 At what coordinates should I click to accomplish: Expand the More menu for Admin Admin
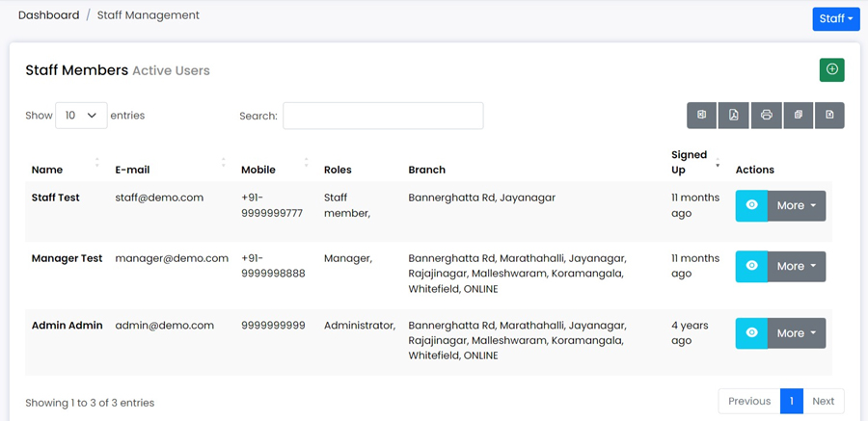pyautogui.click(x=797, y=333)
